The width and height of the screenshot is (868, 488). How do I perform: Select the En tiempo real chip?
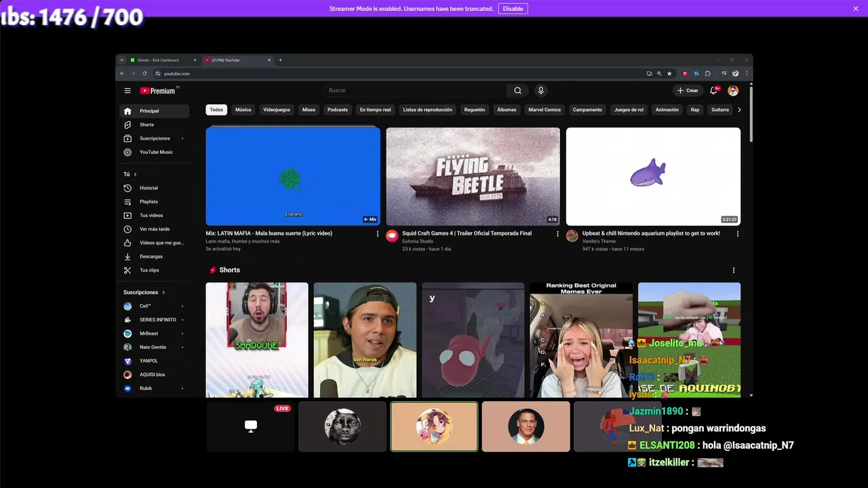click(x=375, y=110)
